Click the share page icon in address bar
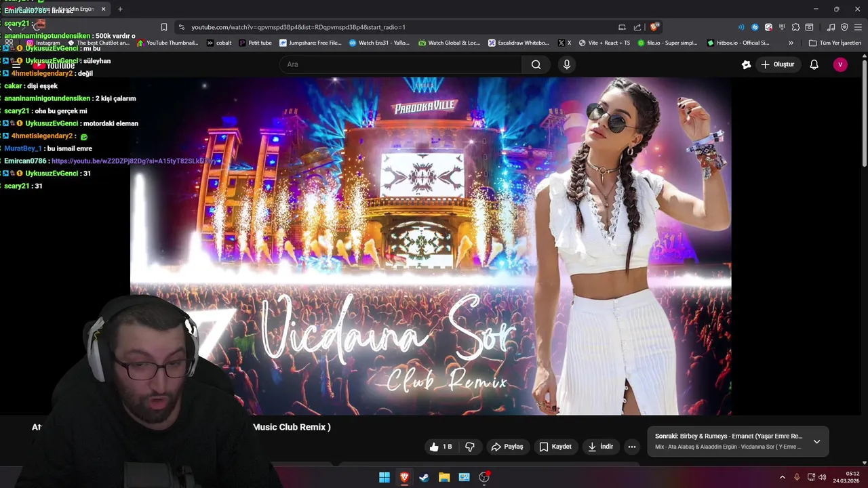 (x=637, y=27)
